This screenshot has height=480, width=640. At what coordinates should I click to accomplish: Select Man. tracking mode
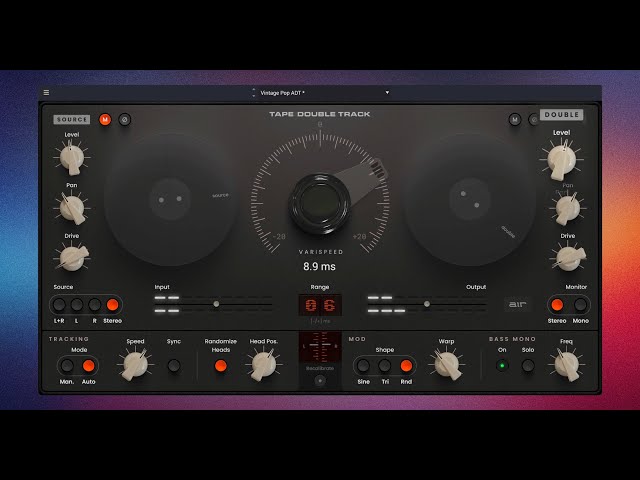(x=67, y=366)
